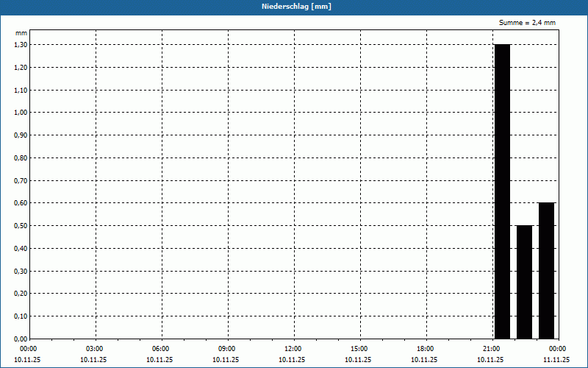Image resolution: width=588 pixels, height=368 pixels.
Task: Select the 03:00 time axis label
Action: tap(95, 349)
